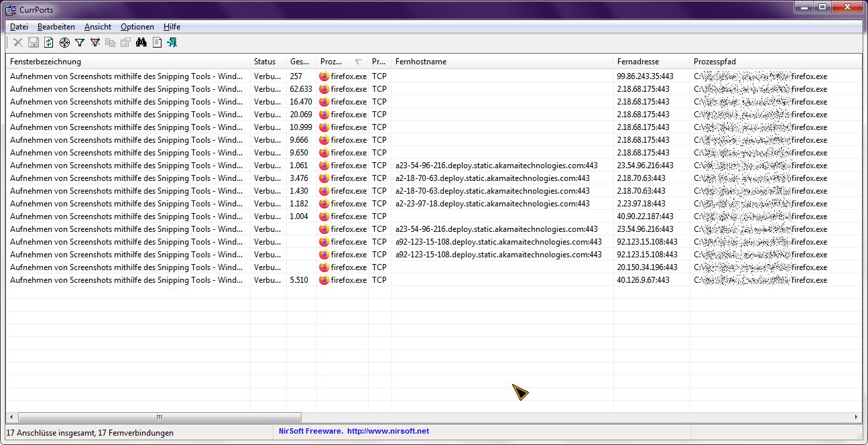Screen dimensions: 868x445
Task: Click the Copy selected items icon
Action: (111, 43)
